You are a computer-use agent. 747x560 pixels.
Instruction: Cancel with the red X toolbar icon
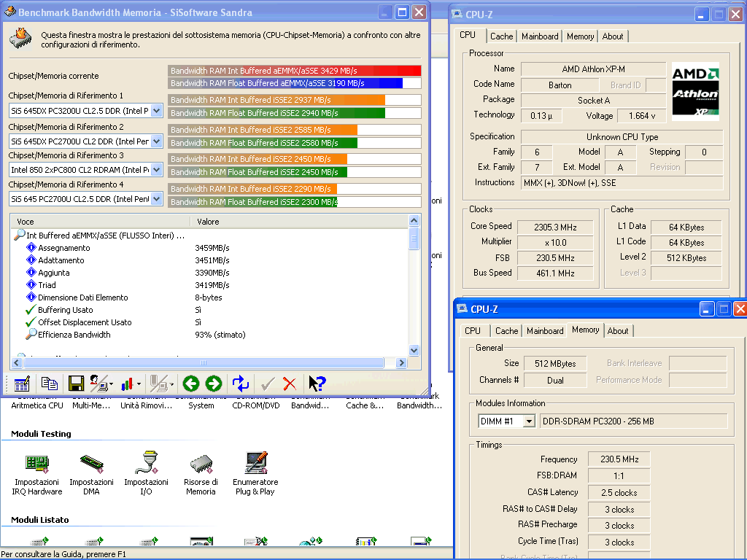289,384
